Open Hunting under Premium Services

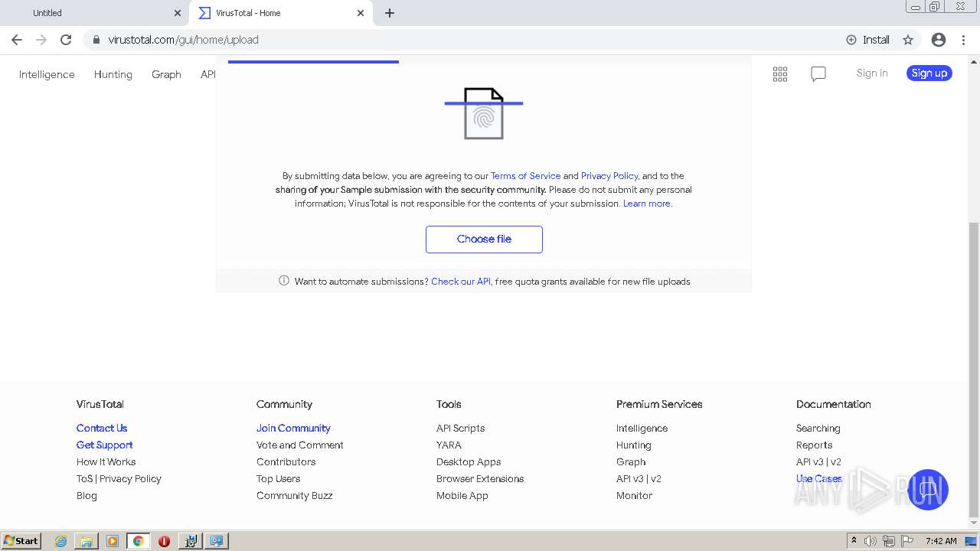(633, 445)
